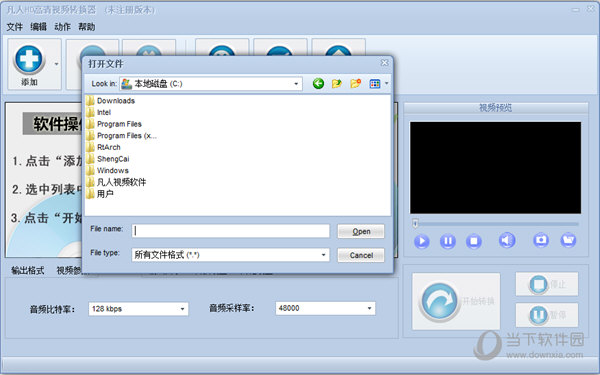Play the video preview
The image size is (600, 375).
pos(422,241)
